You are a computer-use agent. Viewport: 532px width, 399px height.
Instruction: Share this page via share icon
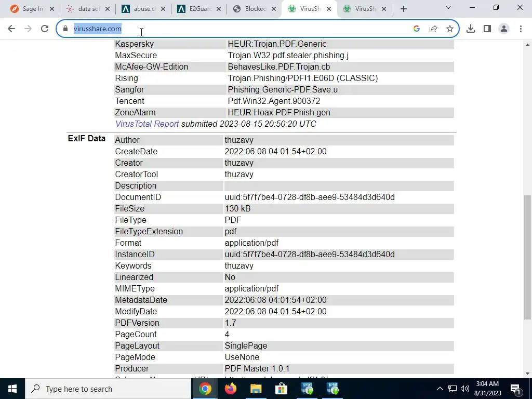tap(433, 29)
